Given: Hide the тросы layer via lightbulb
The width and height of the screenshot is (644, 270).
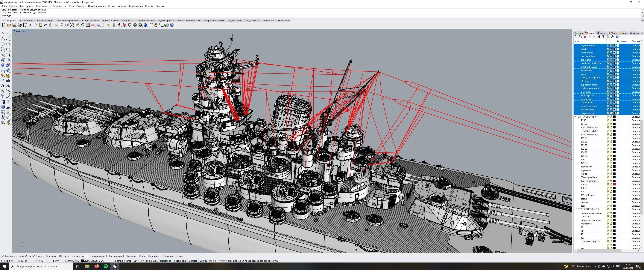Looking at the screenshot, I should pyautogui.click(x=608, y=184).
